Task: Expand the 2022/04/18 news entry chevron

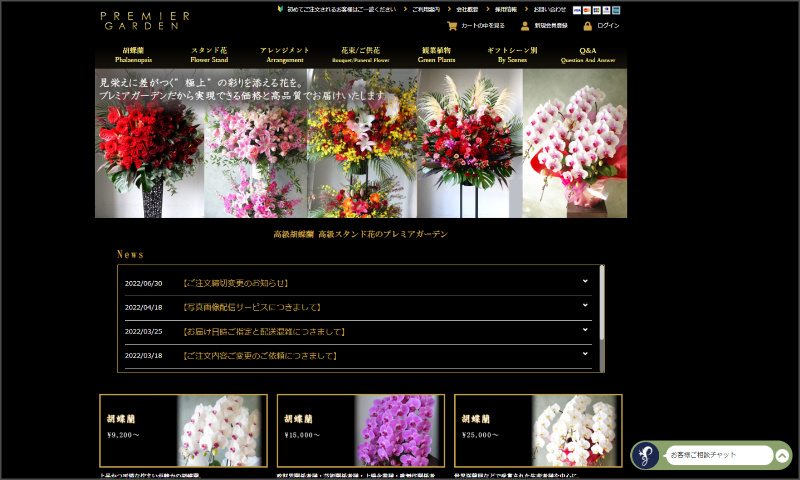Action: 585,305
